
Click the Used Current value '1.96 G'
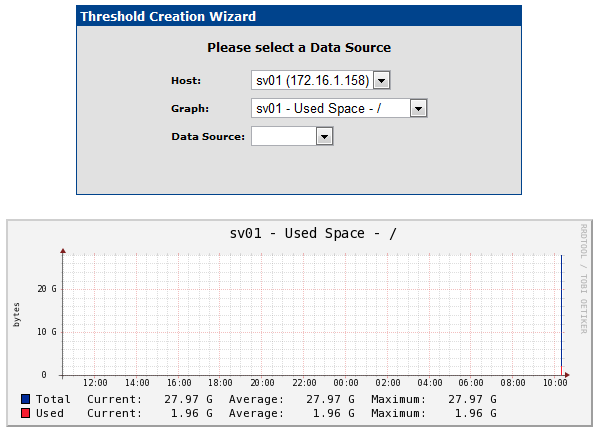[191, 413]
